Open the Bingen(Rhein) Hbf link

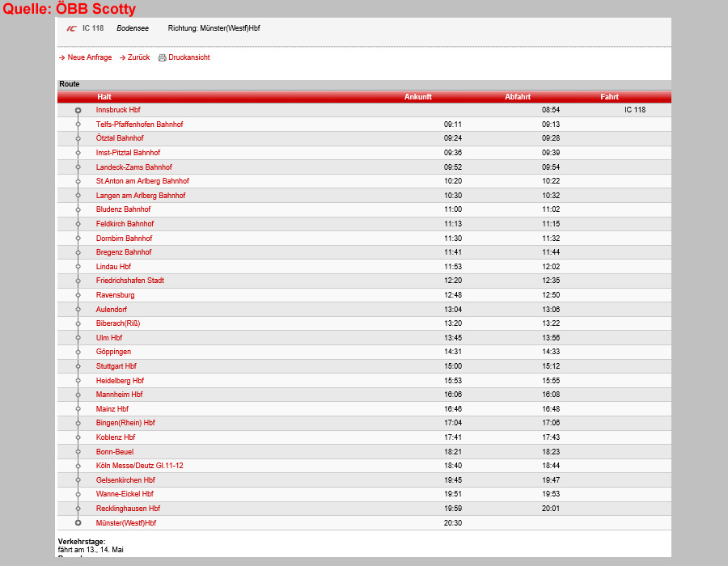point(125,423)
